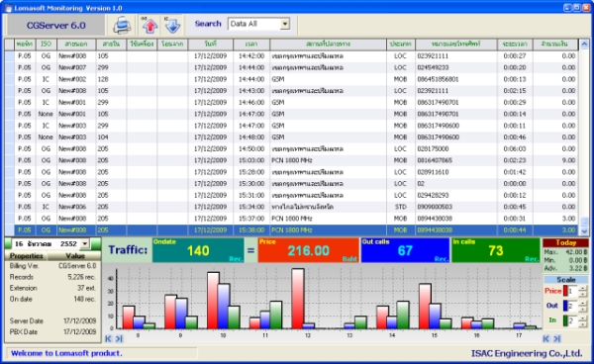Image resolution: width=594 pixels, height=364 pixels.
Task: Click the red up-arrow outgoing calls icon
Action: coord(149,26)
